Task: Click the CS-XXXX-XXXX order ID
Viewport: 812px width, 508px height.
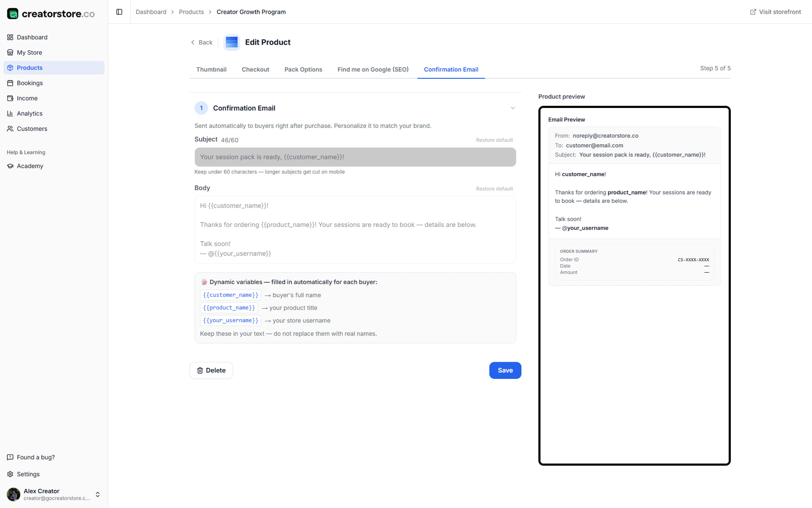Action: click(694, 260)
